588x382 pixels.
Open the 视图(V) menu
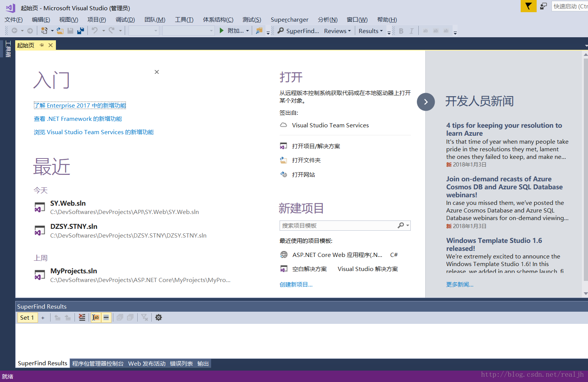click(69, 20)
